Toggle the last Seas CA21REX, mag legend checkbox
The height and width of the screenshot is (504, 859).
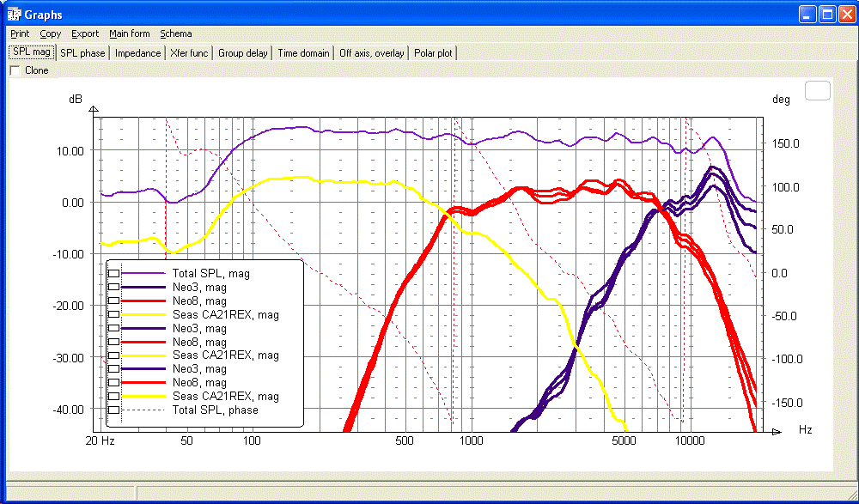(x=114, y=396)
